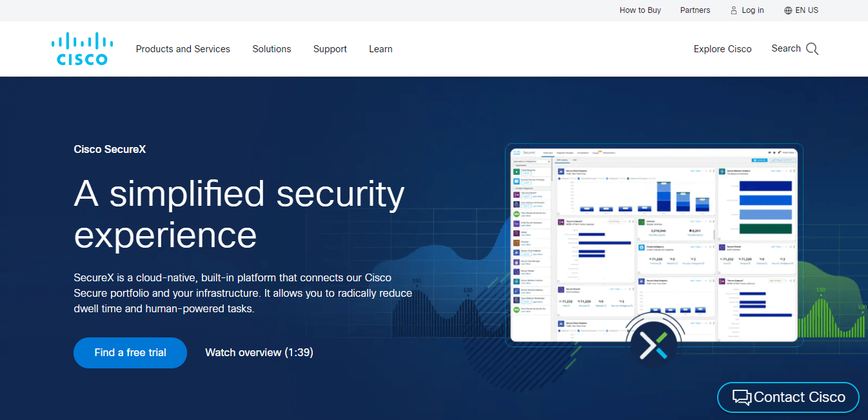Open the Products and Services menu

coord(183,49)
